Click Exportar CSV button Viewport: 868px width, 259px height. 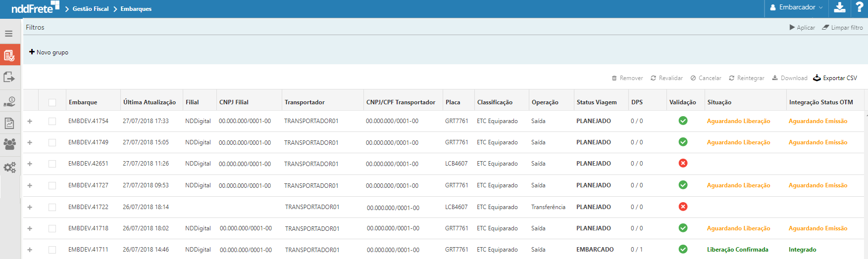pos(835,78)
